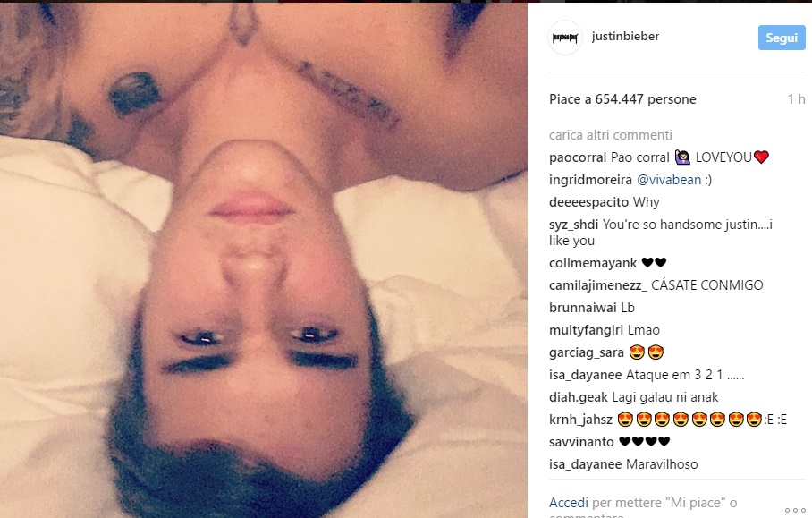Open camilajimenezz_ commenter profile

(x=597, y=285)
